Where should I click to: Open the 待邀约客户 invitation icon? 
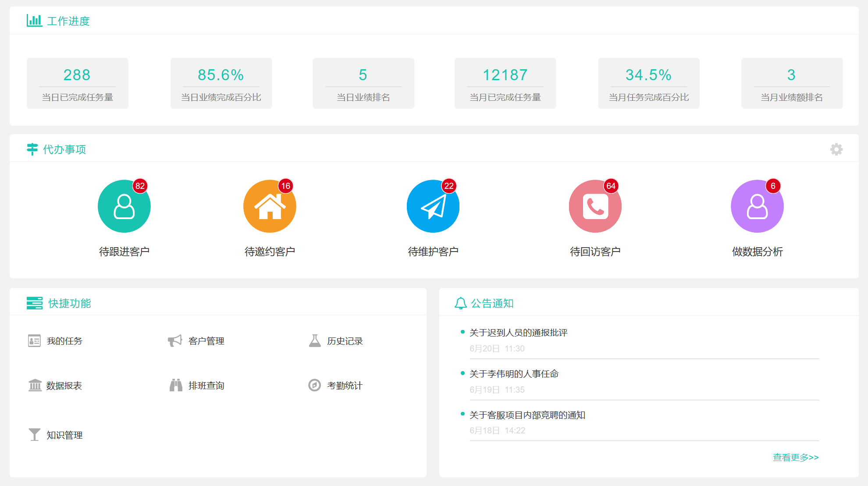coord(269,206)
